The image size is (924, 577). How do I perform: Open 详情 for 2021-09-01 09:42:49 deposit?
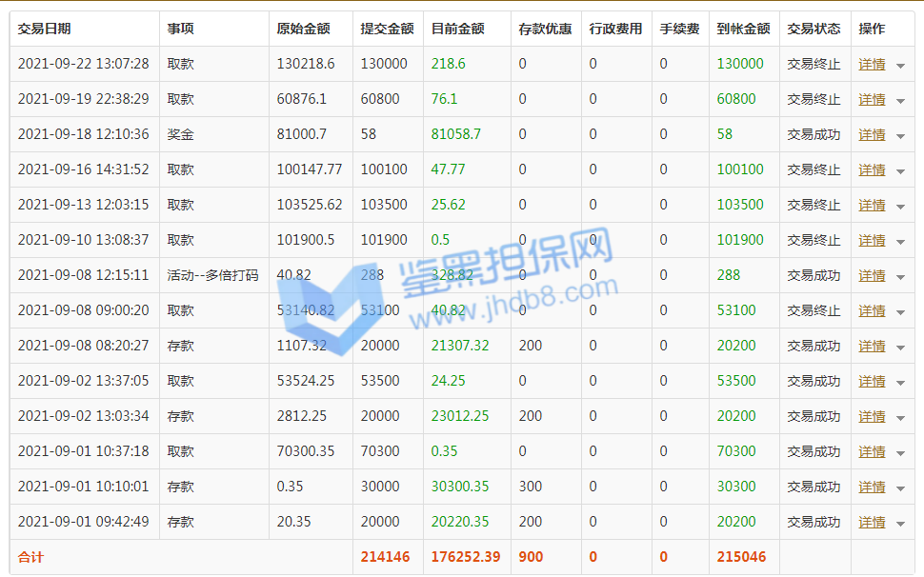[x=871, y=522]
